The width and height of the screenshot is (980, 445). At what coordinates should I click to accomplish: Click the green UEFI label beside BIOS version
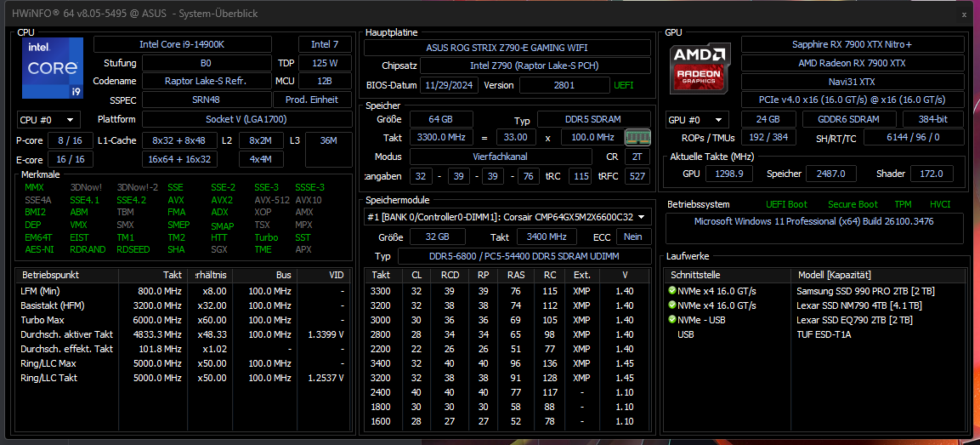[624, 85]
